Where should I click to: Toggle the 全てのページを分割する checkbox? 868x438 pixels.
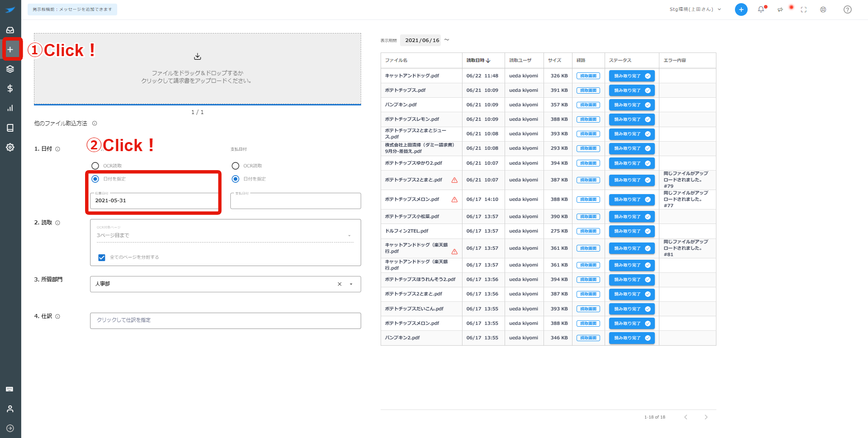tap(102, 257)
